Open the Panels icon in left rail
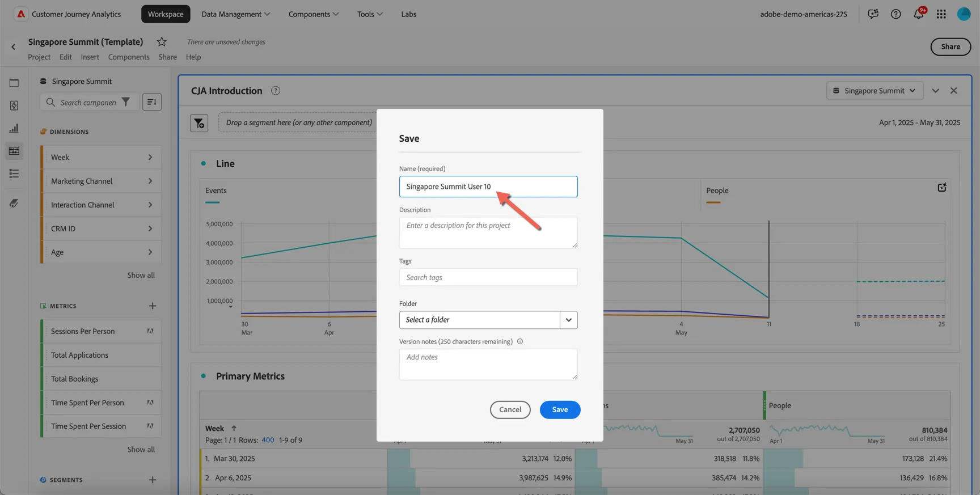The image size is (980, 495). [14, 83]
